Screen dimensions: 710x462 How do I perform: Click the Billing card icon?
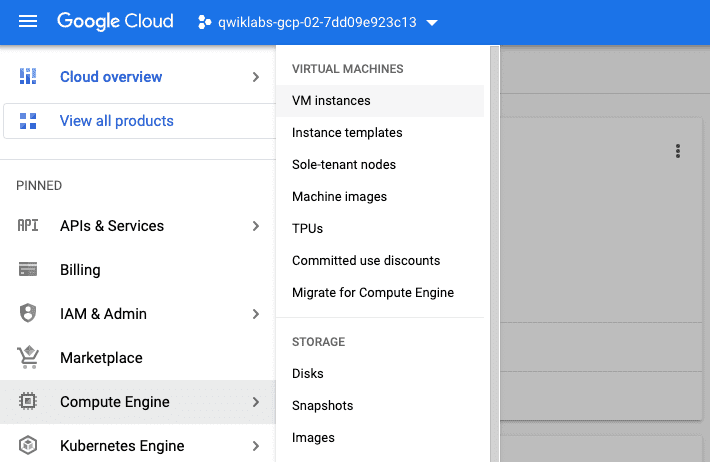[x=28, y=270]
